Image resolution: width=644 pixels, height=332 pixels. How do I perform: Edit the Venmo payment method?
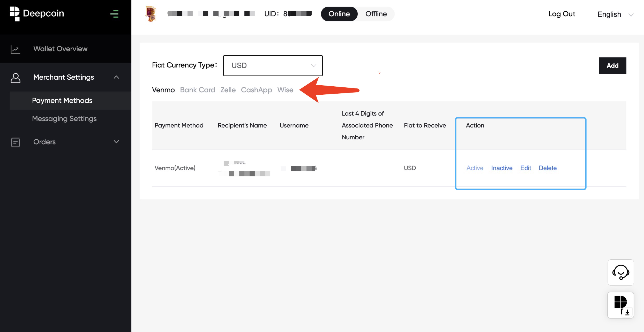click(526, 168)
